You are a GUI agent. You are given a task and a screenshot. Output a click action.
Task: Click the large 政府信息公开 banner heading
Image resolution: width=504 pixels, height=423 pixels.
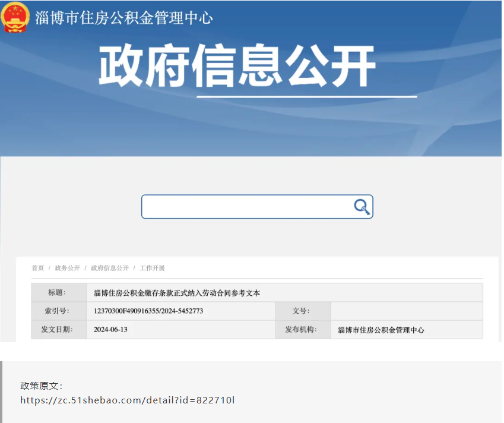(x=237, y=65)
